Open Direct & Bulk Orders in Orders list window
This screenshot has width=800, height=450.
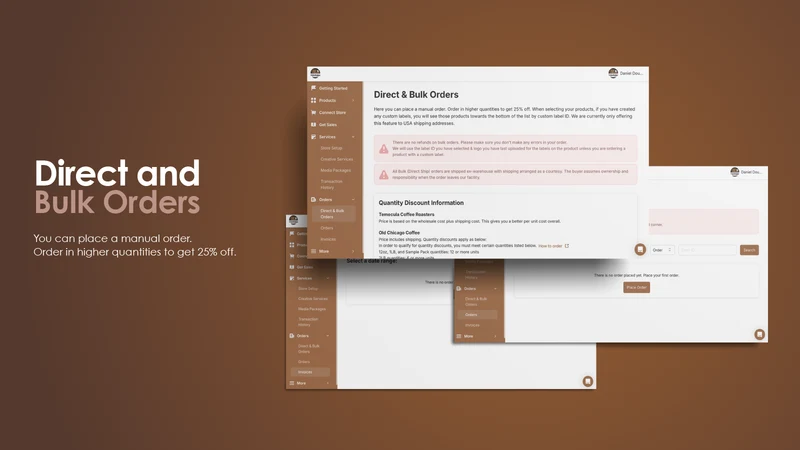pos(476,302)
